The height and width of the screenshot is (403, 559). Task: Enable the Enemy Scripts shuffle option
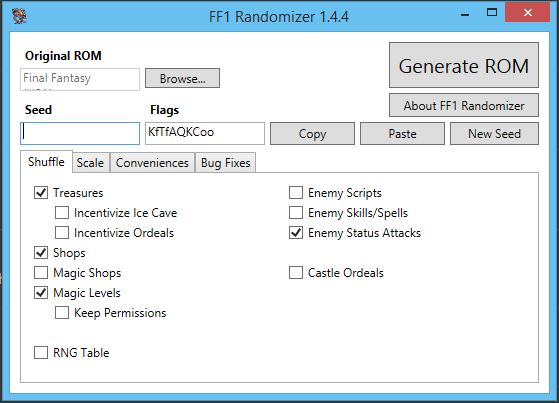pyautogui.click(x=296, y=193)
